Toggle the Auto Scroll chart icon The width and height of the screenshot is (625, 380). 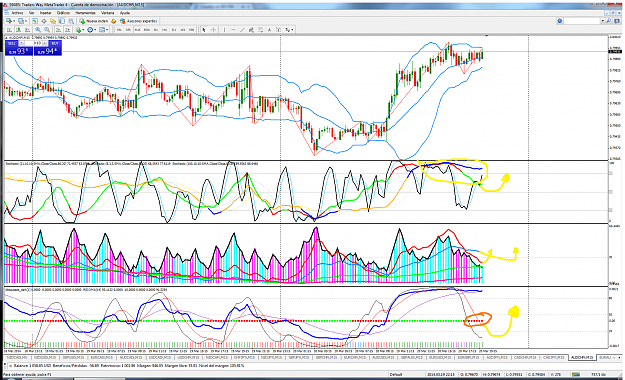tap(58, 30)
